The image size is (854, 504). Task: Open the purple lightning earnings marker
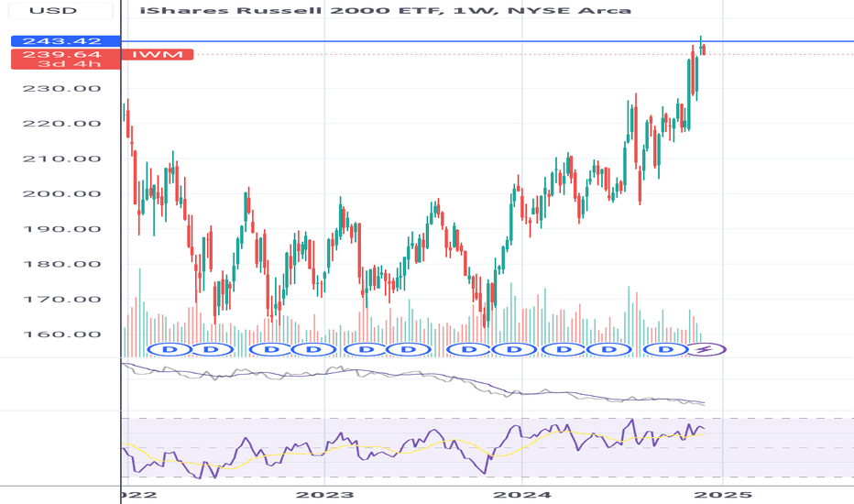point(706,349)
